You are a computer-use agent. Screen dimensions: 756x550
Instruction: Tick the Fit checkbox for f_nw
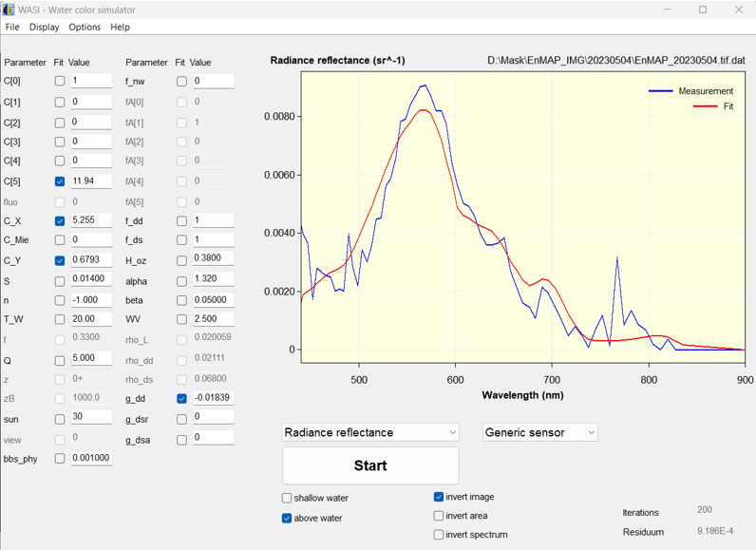point(181,82)
